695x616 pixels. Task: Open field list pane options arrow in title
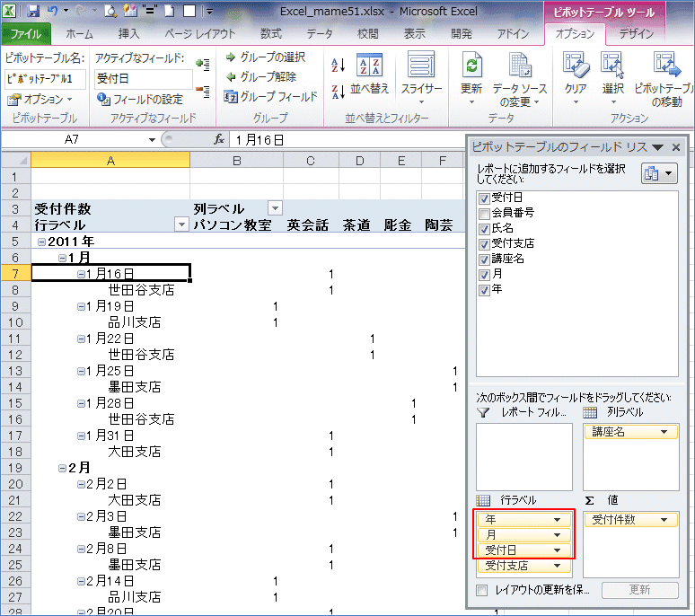pyautogui.click(x=658, y=147)
